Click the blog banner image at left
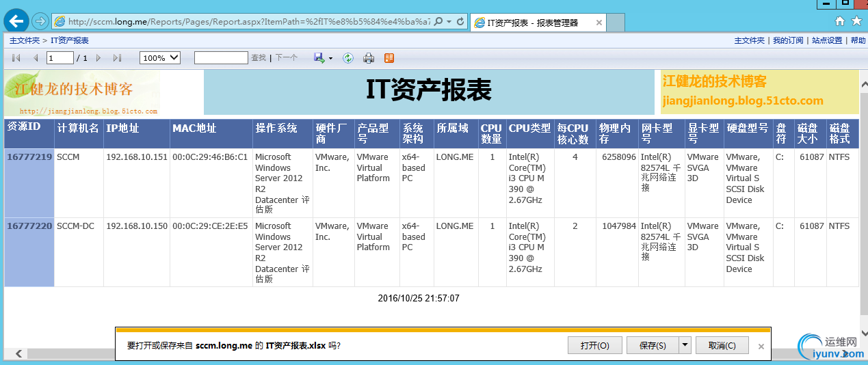868x365 pixels. pyautogui.click(x=82, y=92)
